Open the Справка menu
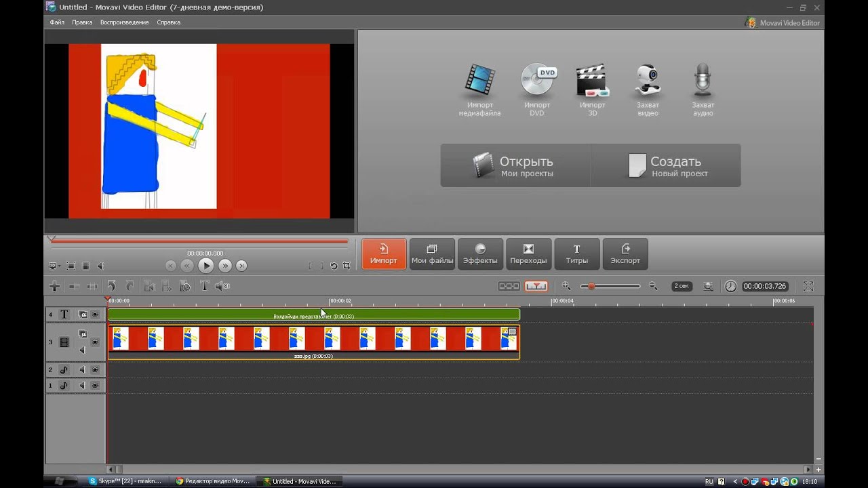Screen dimensions: 868x488 pyautogui.click(x=169, y=22)
